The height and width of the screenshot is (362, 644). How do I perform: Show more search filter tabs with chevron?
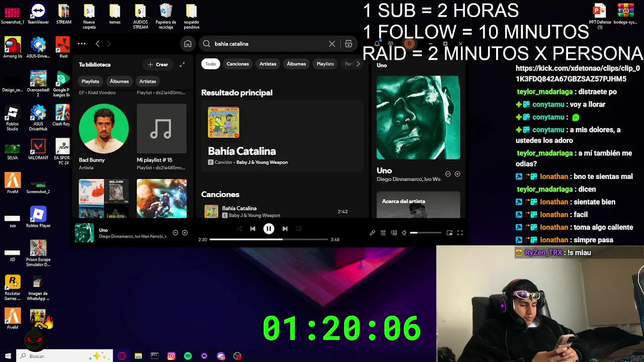click(x=358, y=64)
